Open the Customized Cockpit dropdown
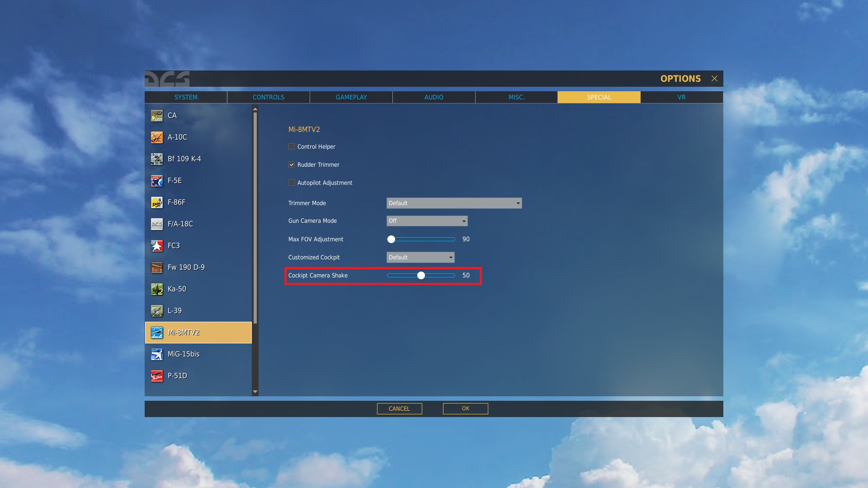Viewport: 868px width, 488px height. pyautogui.click(x=420, y=258)
